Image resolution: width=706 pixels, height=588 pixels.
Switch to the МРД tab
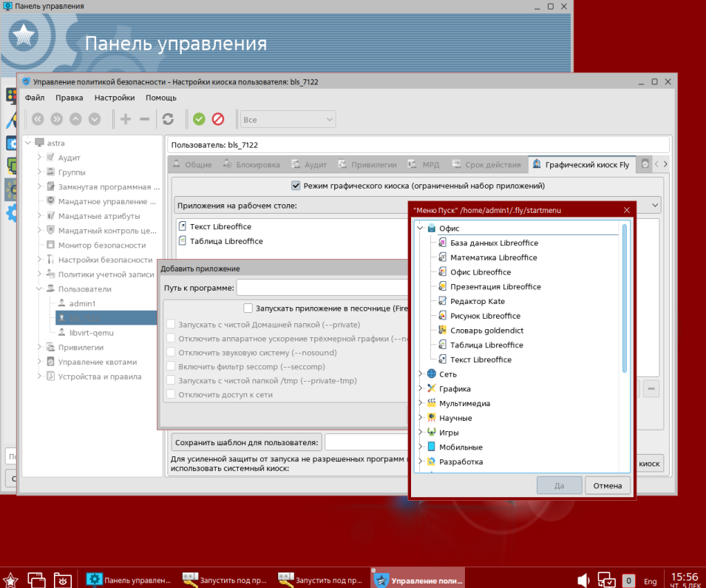pos(424,164)
